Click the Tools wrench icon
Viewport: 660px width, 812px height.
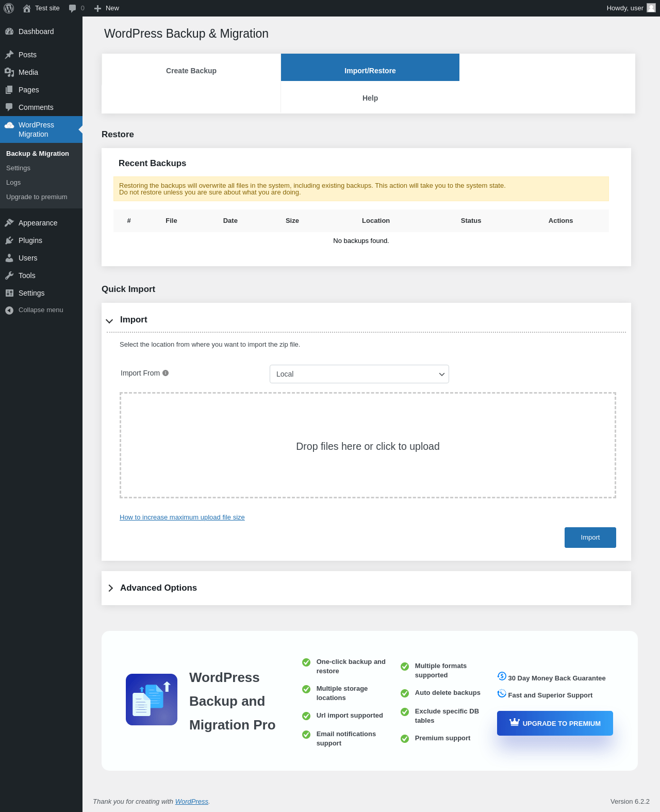(x=9, y=275)
